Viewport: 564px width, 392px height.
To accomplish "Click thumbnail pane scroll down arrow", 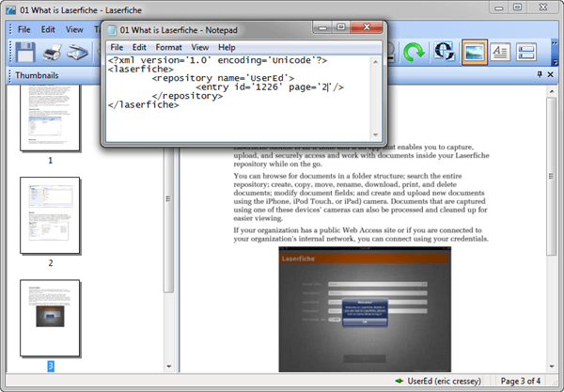I will pos(169,367).
